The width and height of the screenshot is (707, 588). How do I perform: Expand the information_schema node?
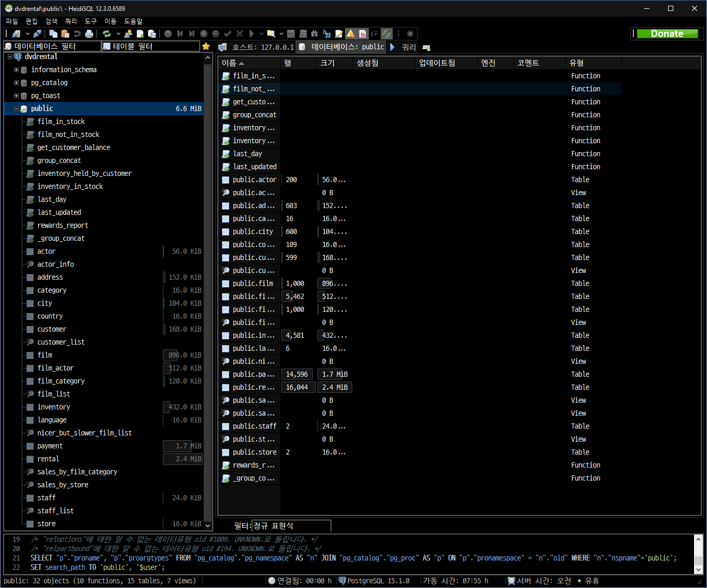coord(16,70)
